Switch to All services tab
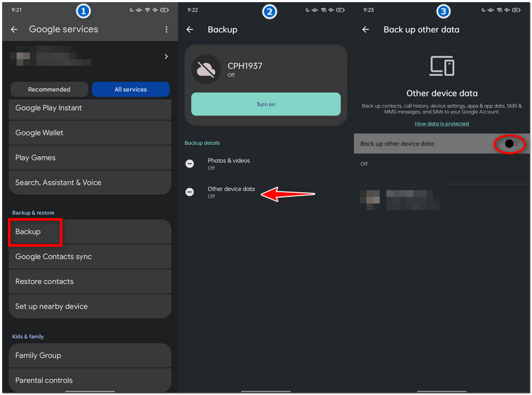Image resolution: width=532 pixels, height=395 pixels. click(x=130, y=89)
